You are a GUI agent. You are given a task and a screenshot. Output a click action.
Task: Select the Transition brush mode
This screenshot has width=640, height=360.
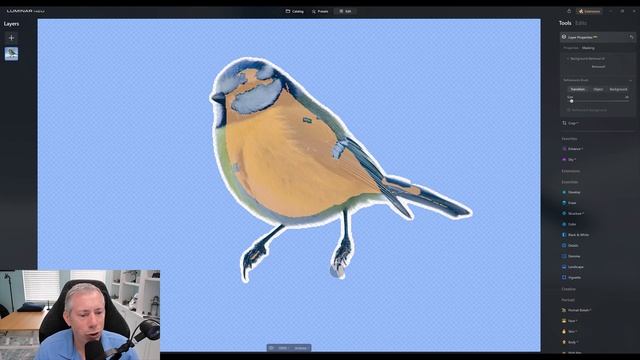pyautogui.click(x=577, y=89)
